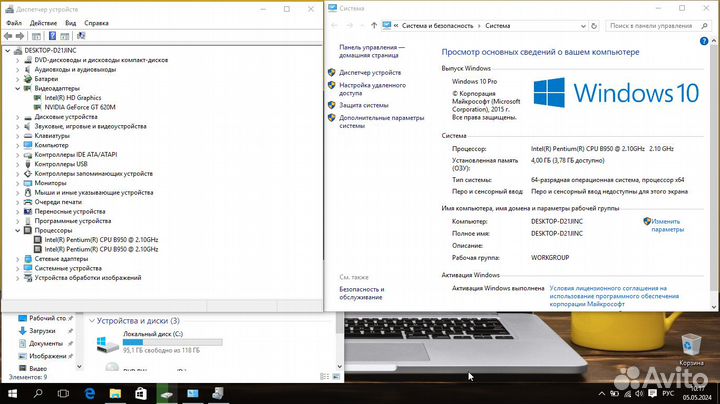The height and width of the screenshot is (404, 720).
Task: Open the Windows Start menu
Action: 12,393
